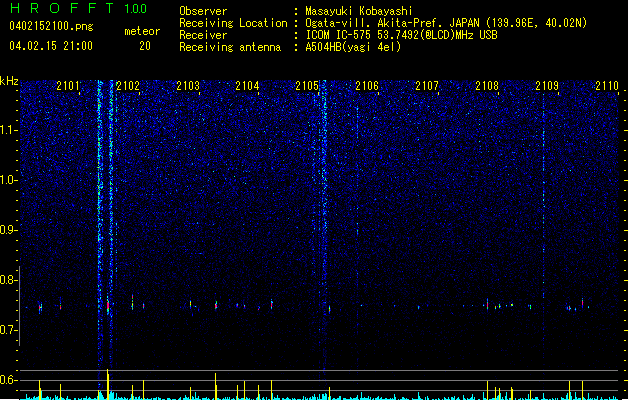Click the 'Receiving antenna' label
This screenshot has width=629, height=400.
coord(230,47)
